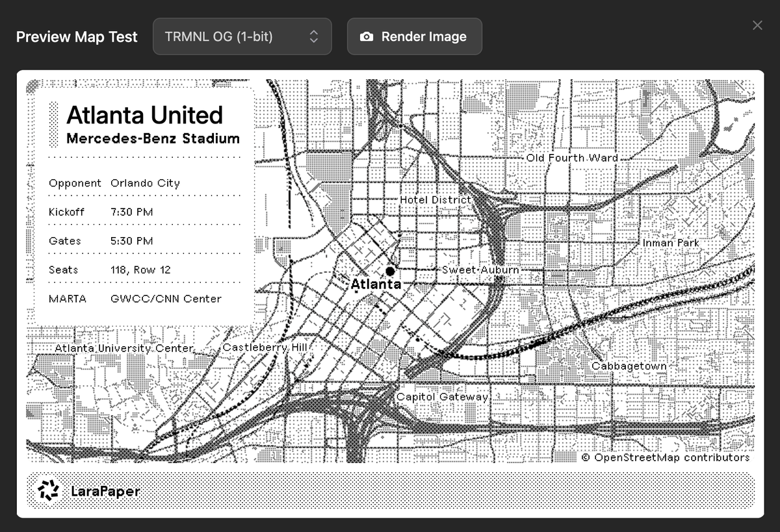Close the Preview Map Test dialog
Image resolution: width=780 pixels, height=532 pixels.
[x=757, y=25]
